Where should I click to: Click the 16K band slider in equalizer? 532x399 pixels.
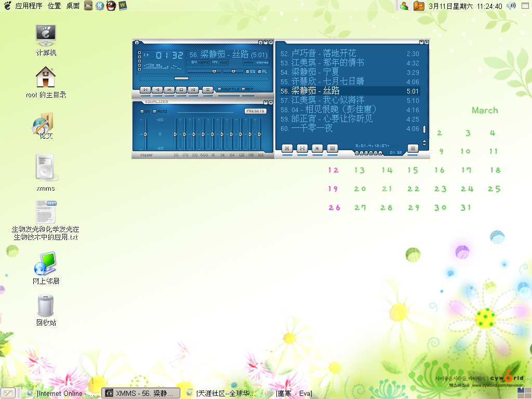tap(260, 135)
